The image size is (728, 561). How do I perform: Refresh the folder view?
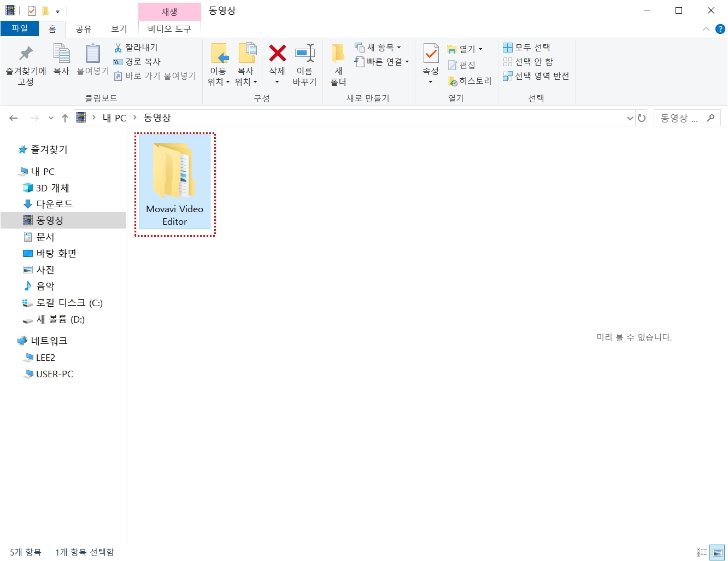(642, 118)
